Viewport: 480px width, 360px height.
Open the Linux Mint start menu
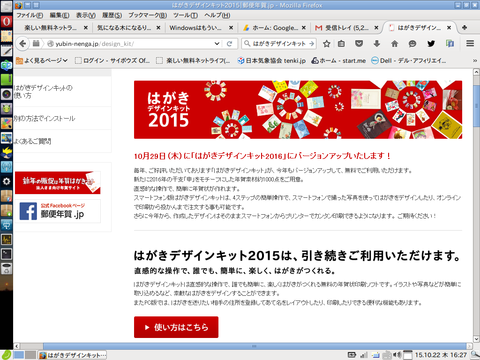(x=6, y=355)
